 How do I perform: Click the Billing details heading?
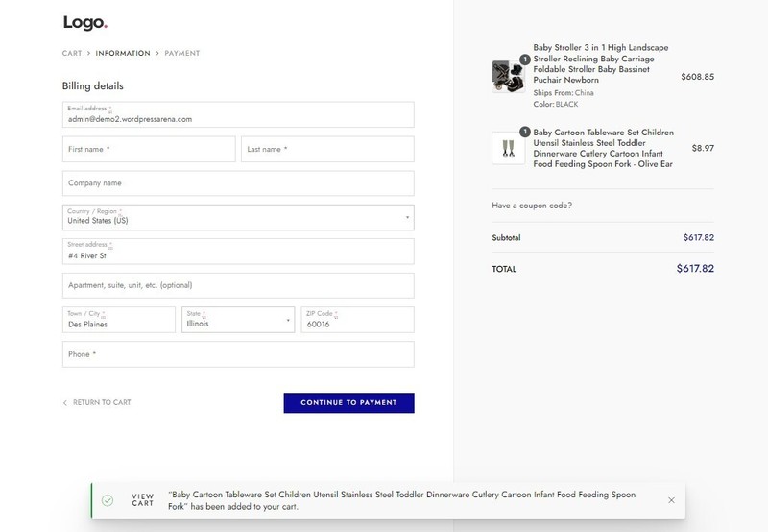point(92,85)
